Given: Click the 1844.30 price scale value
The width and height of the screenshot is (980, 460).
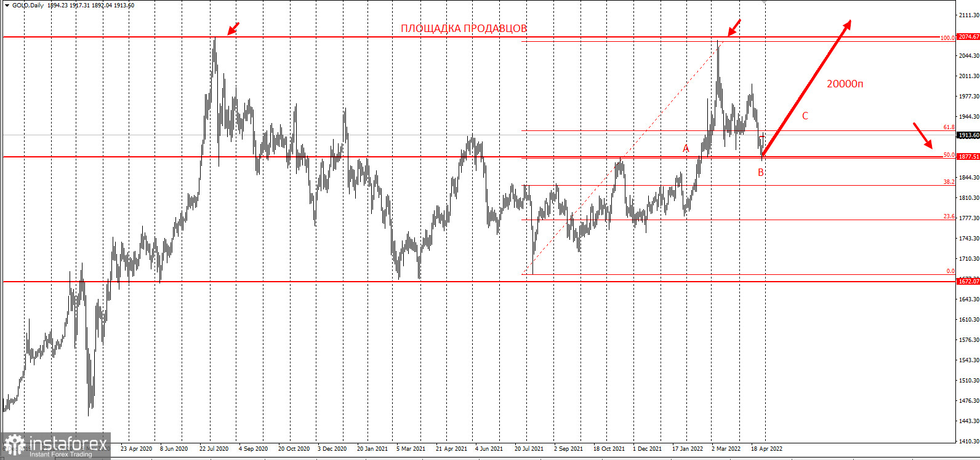Looking at the screenshot, I should (x=969, y=178).
